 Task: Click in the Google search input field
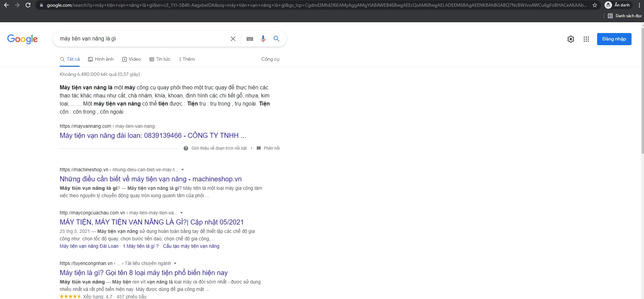click(x=142, y=39)
